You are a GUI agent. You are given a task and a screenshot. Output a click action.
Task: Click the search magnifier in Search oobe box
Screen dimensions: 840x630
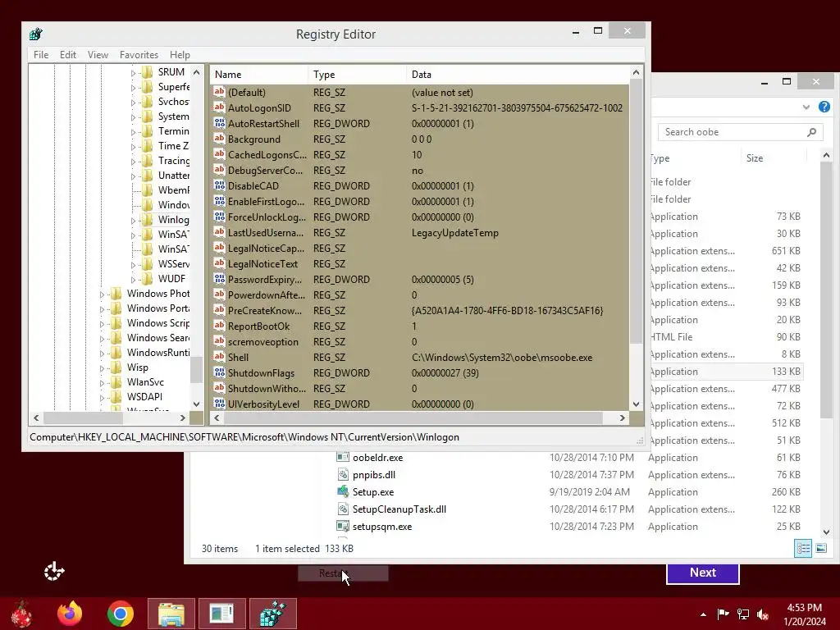coord(811,132)
